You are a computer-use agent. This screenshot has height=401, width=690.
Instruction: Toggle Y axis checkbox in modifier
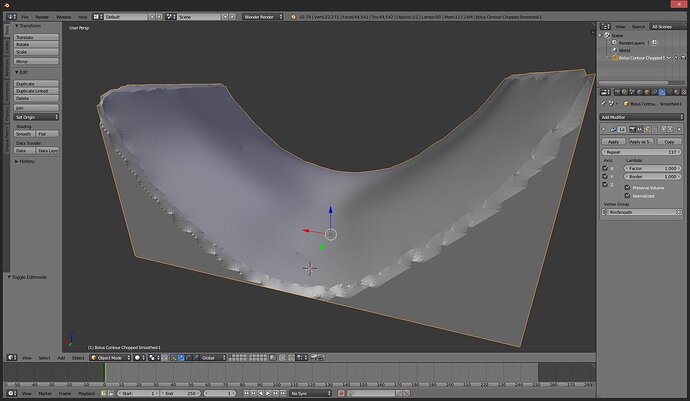tap(605, 176)
